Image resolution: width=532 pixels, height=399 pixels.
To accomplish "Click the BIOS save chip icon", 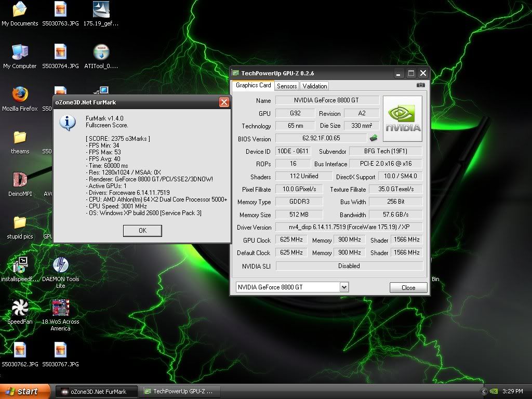I will [x=374, y=138].
